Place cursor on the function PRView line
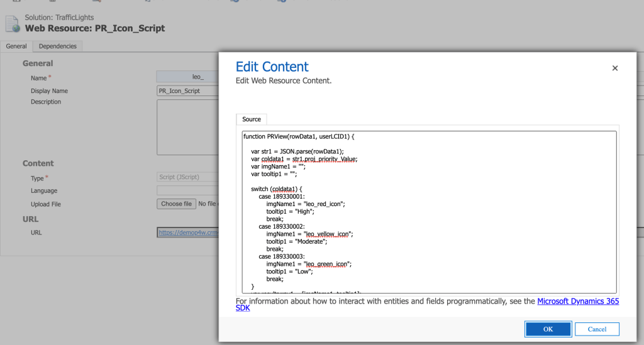This screenshot has height=345, width=644. (x=299, y=136)
